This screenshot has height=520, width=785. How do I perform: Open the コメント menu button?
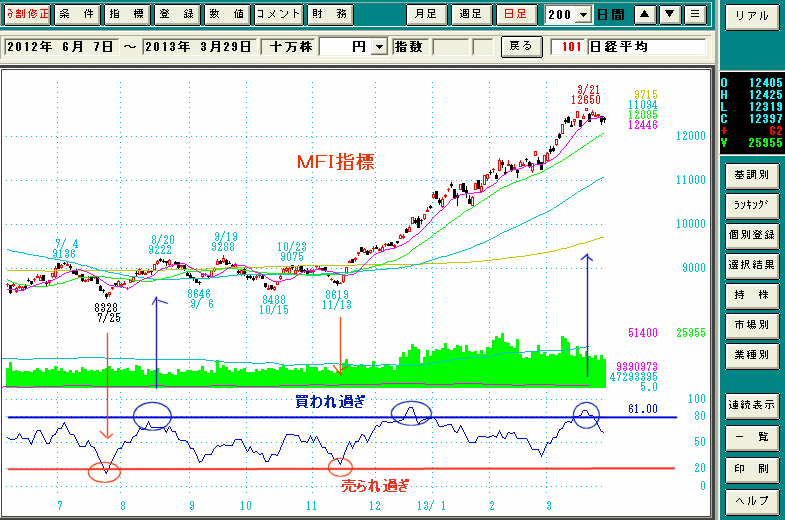click(278, 14)
